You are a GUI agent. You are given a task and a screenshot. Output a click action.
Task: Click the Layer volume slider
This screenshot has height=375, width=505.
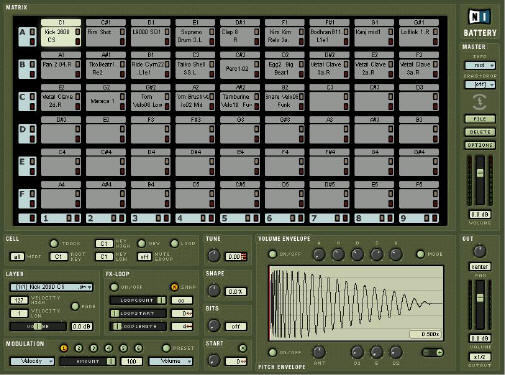point(38,326)
